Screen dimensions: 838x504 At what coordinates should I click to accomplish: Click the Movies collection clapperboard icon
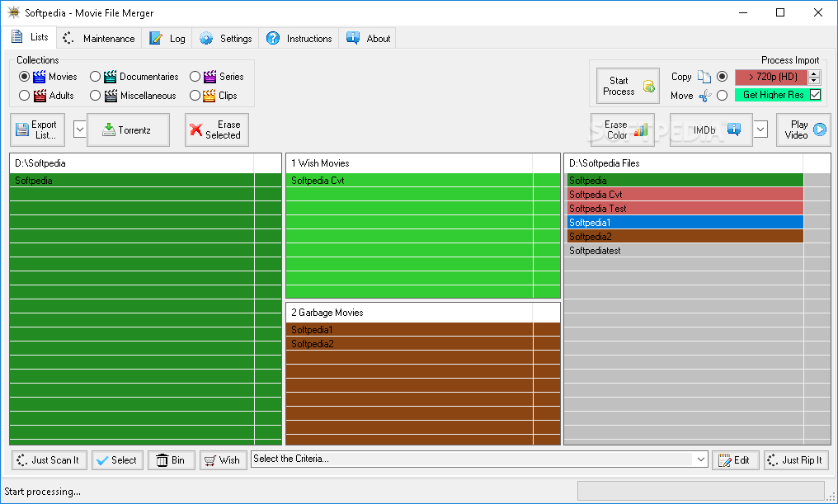pos(39,77)
